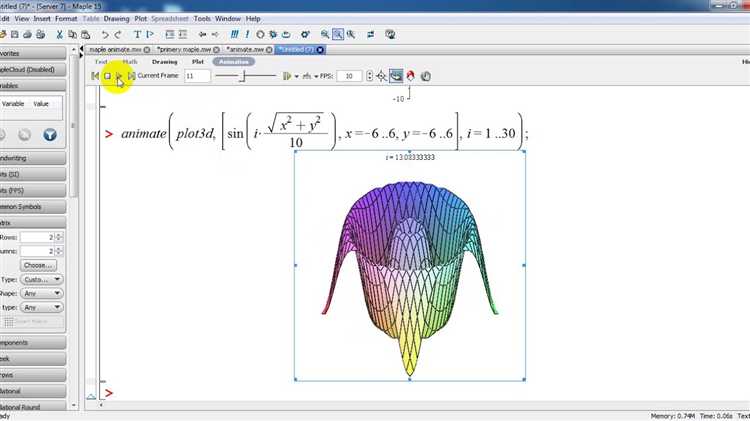Open the Plot menu

[x=141, y=19]
